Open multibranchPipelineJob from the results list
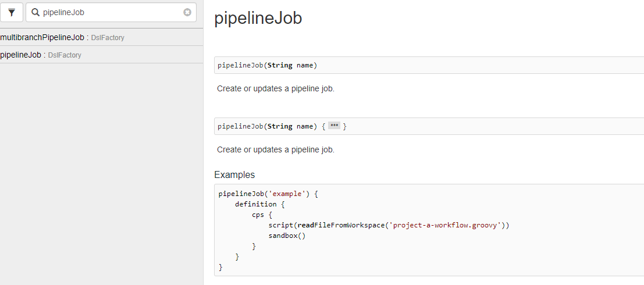Image resolution: width=644 pixels, height=285 pixels. (x=42, y=37)
